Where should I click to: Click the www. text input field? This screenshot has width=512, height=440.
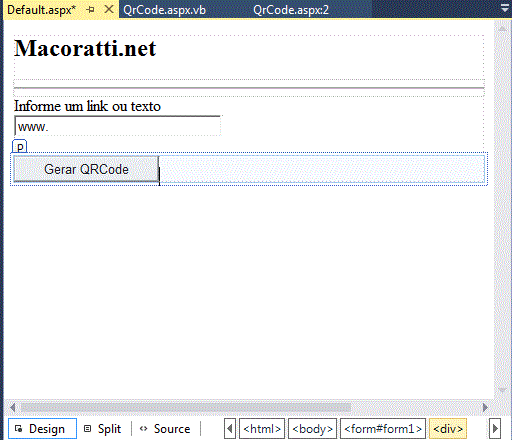coord(117,126)
